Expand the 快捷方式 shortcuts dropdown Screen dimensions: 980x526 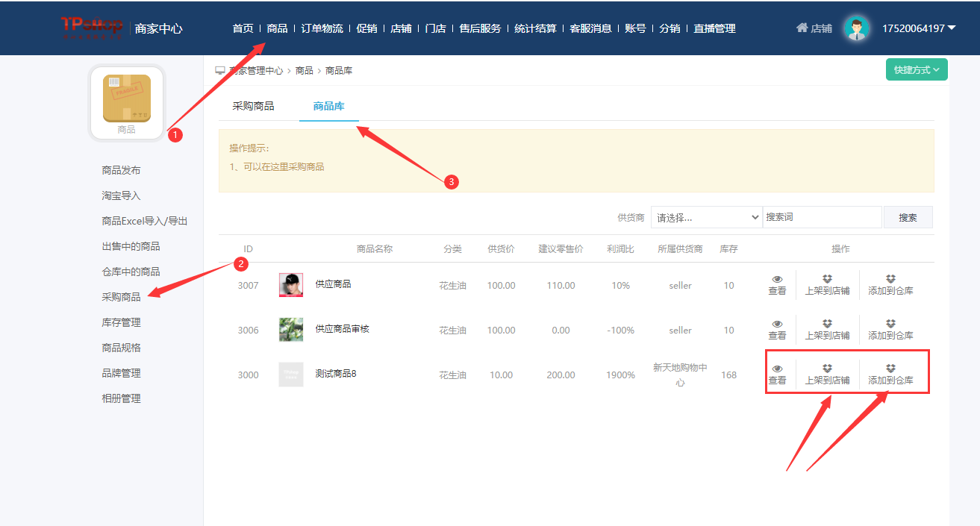(x=916, y=69)
